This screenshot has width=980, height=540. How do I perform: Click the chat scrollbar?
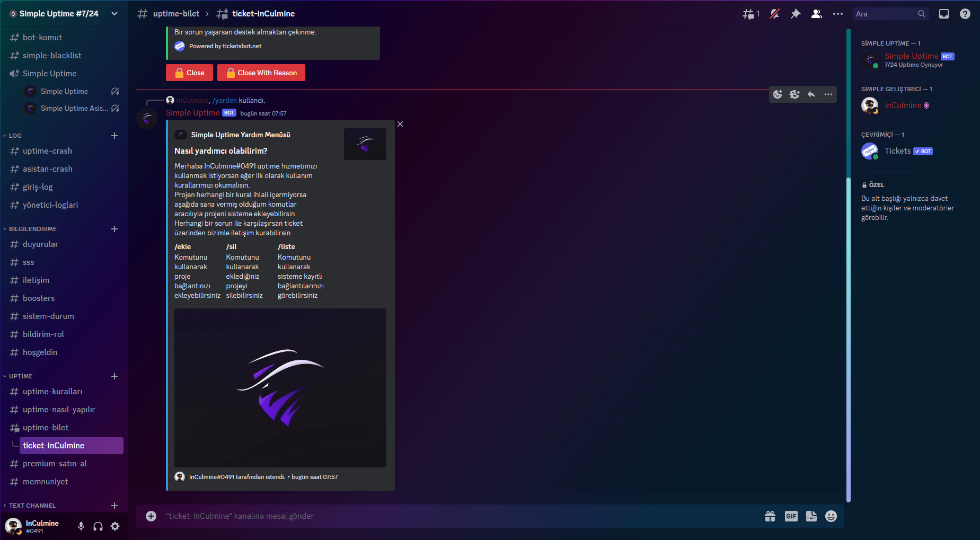tap(849, 339)
